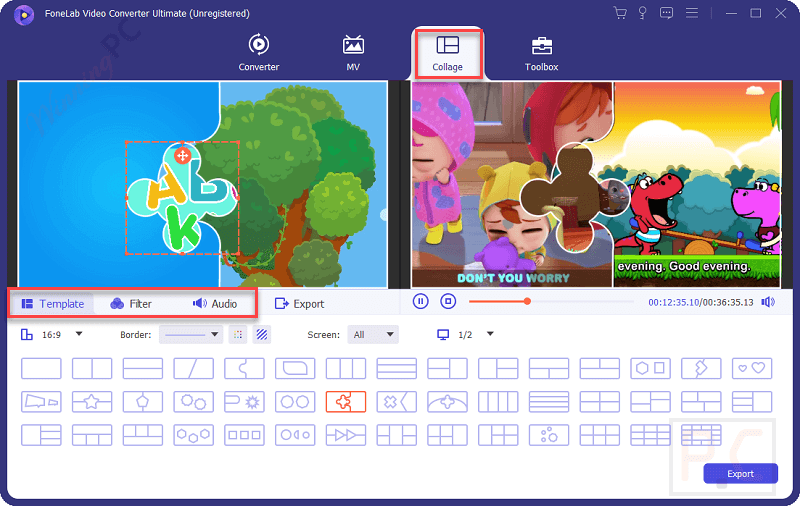Select the highlighted puzzle-piece template
The width and height of the screenshot is (800, 506).
346,402
